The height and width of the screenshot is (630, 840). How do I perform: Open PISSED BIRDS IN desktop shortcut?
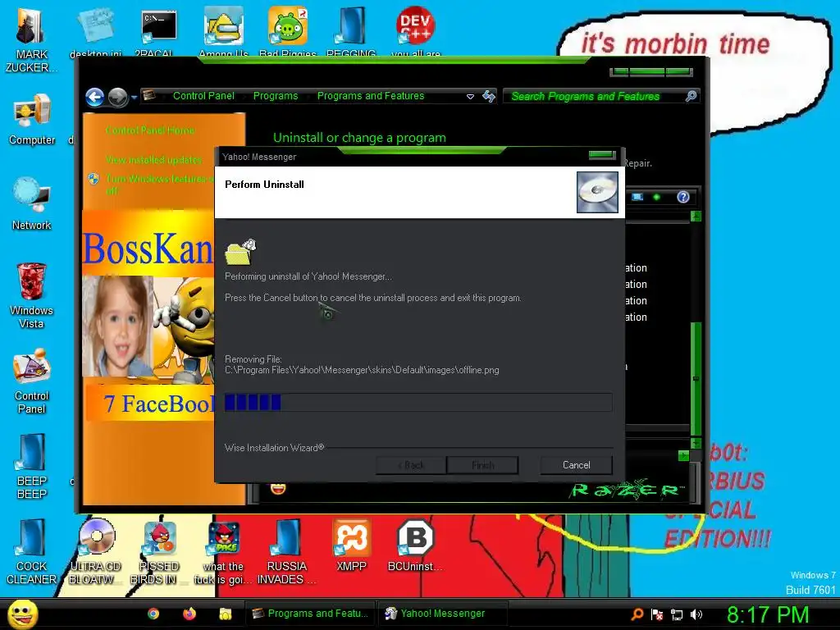coord(158,552)
